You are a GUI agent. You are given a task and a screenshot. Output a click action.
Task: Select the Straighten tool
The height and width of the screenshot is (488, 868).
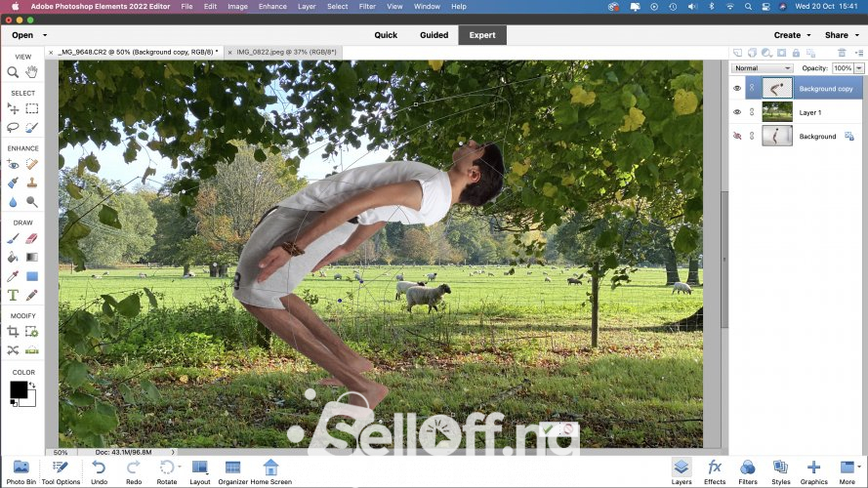[32, 350]
